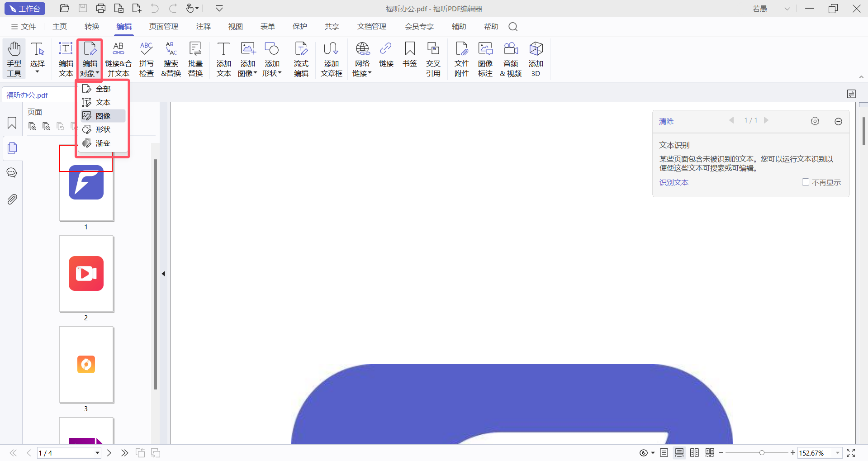Image resolution: width=868 pixels, height=461 pixels.
Task: Select the Add Text tool (添加文本)
Action: click(x=223, y=59)
